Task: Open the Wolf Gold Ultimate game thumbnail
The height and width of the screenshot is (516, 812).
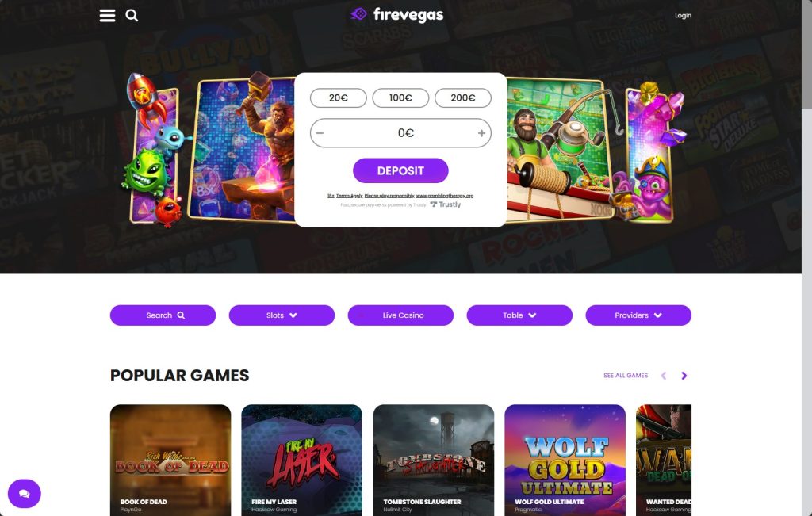Action: 565,460
